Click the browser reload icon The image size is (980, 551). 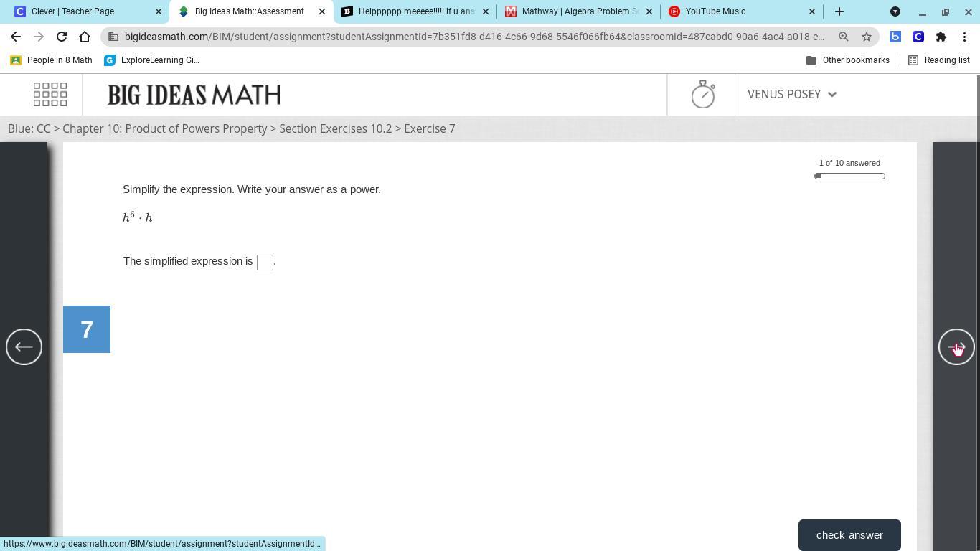tap(62, 37)
